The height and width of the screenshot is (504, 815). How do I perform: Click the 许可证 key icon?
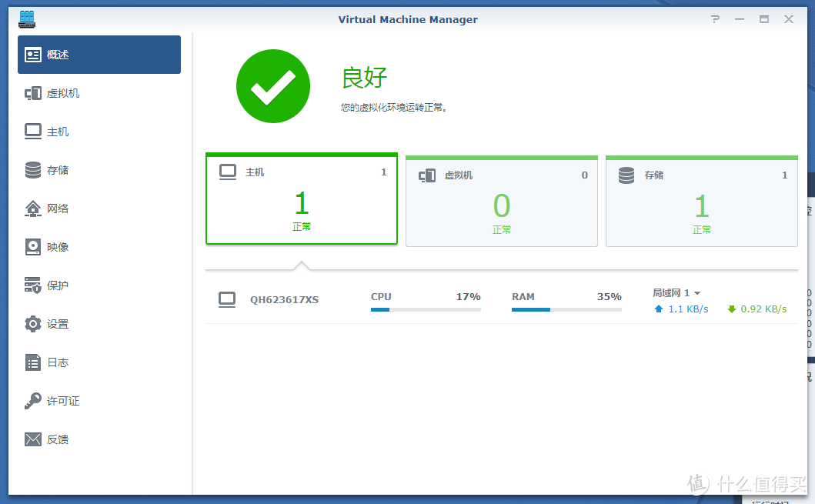[33, 401]
